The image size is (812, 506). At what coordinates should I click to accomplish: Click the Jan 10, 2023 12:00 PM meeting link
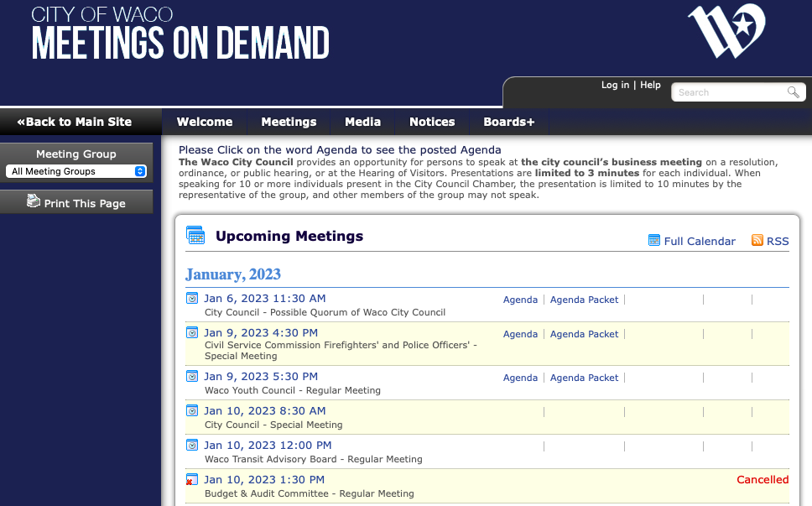tap(268, 445)
